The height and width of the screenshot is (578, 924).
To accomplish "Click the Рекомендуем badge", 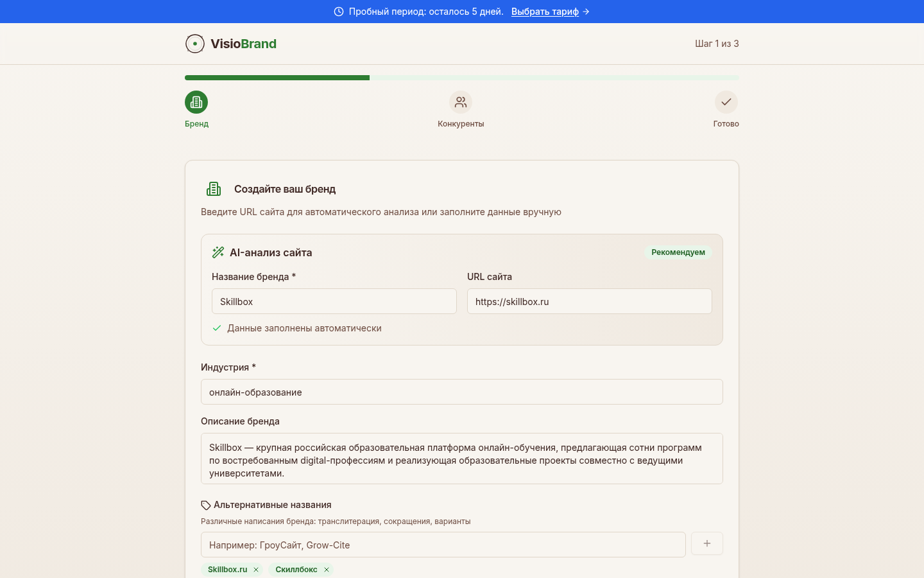I will [x=678, y=252].
